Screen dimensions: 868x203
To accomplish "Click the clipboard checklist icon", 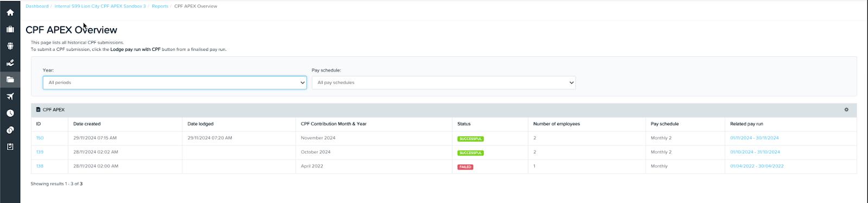I will pos(10,147).
